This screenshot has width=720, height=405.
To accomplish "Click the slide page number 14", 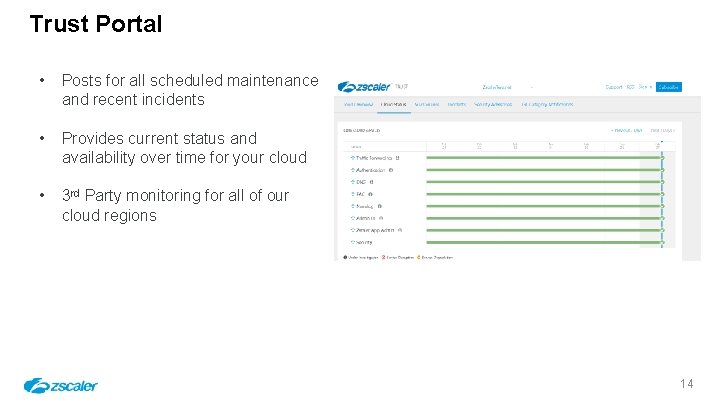I will (x=686, y=384).
